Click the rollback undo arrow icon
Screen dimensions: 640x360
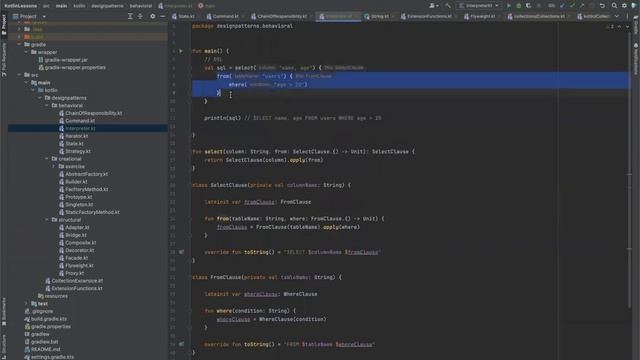tap(602, 6)
